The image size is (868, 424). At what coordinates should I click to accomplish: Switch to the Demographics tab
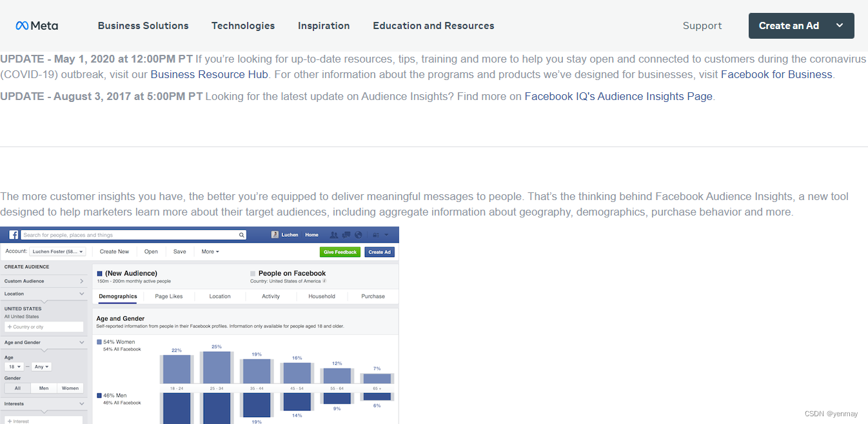click(118, 296)
